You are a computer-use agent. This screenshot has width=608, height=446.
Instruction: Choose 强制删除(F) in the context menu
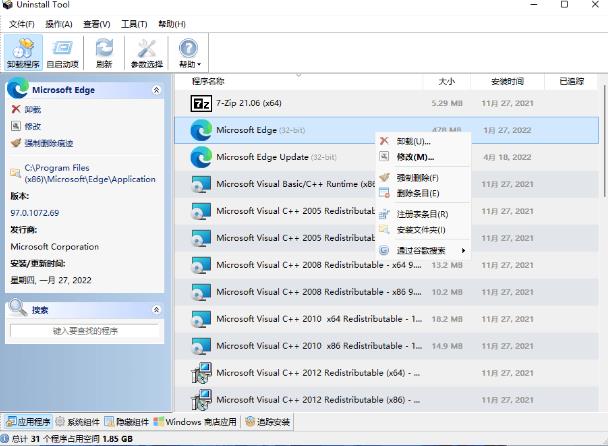(x=418, y=178)
